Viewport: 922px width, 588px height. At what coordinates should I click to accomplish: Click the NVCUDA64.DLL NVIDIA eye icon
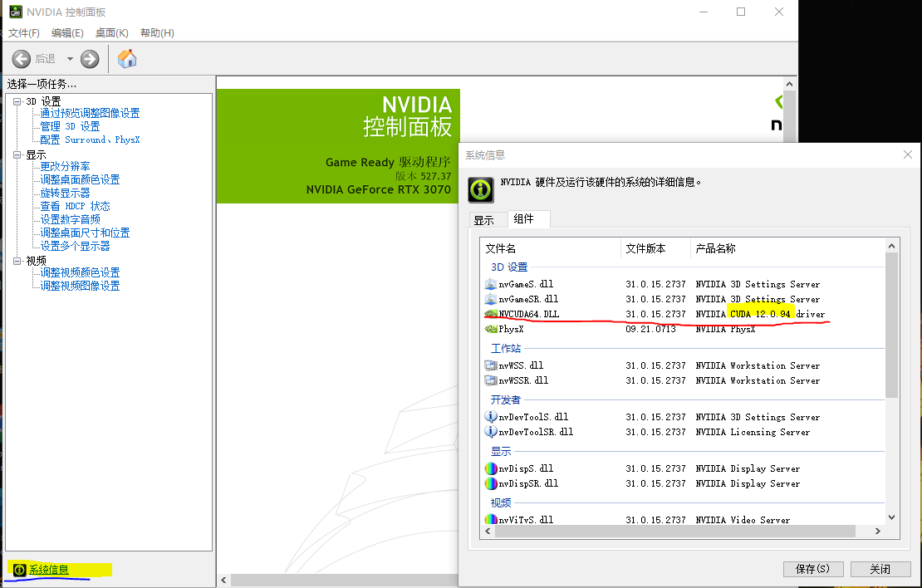point(490,314)
